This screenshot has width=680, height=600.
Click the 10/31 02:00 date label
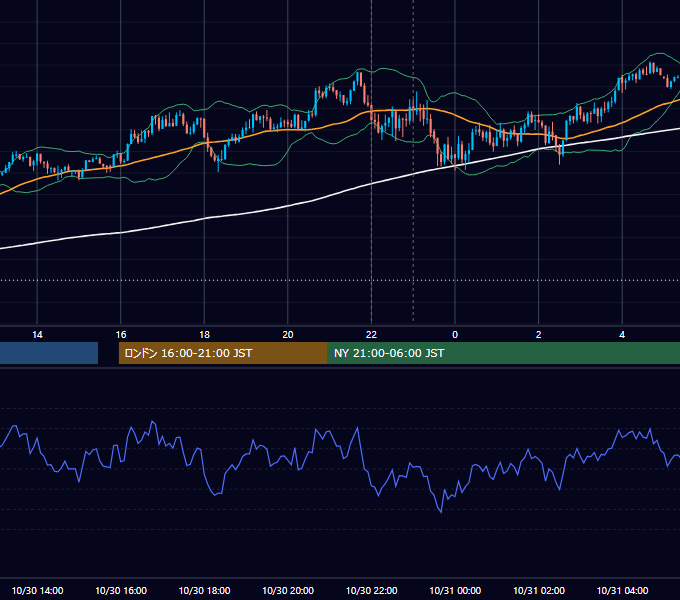click(x=539, y=590)
